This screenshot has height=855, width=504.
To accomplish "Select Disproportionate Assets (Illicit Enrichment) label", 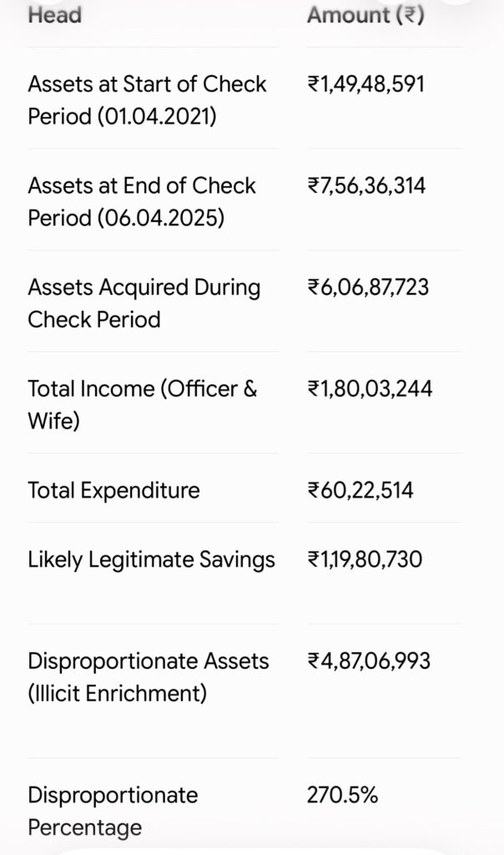I will click(149, 676).
